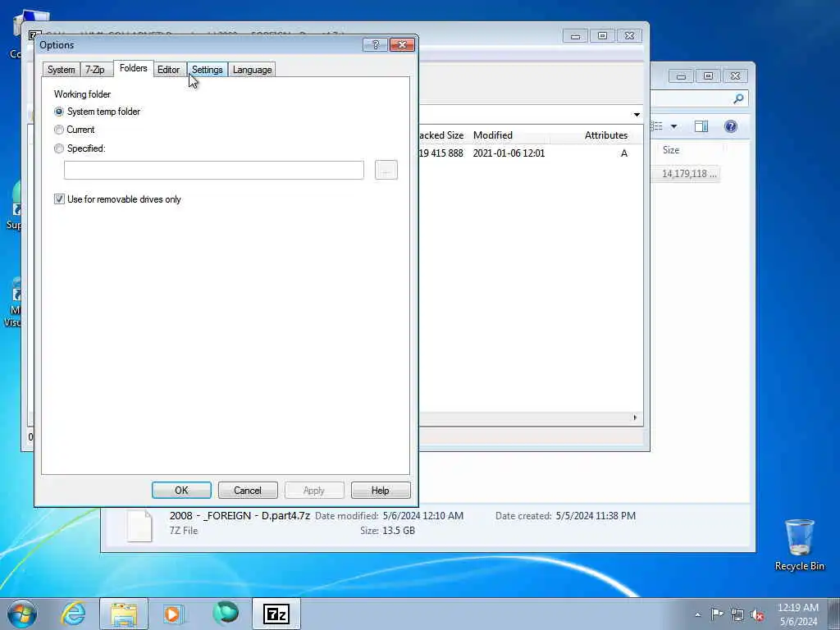Close the Options dialog with red X
Screen dimensions: 840x630
[x=402, y=44]
